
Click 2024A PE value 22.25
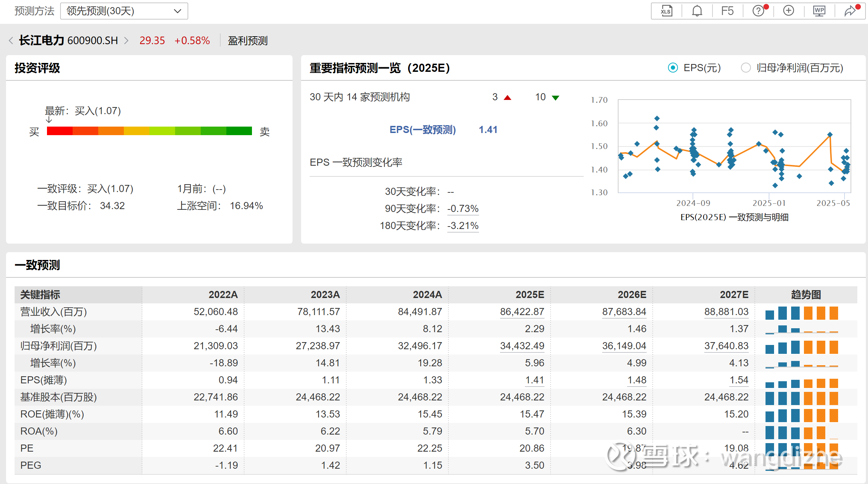(x=430, y=448)
